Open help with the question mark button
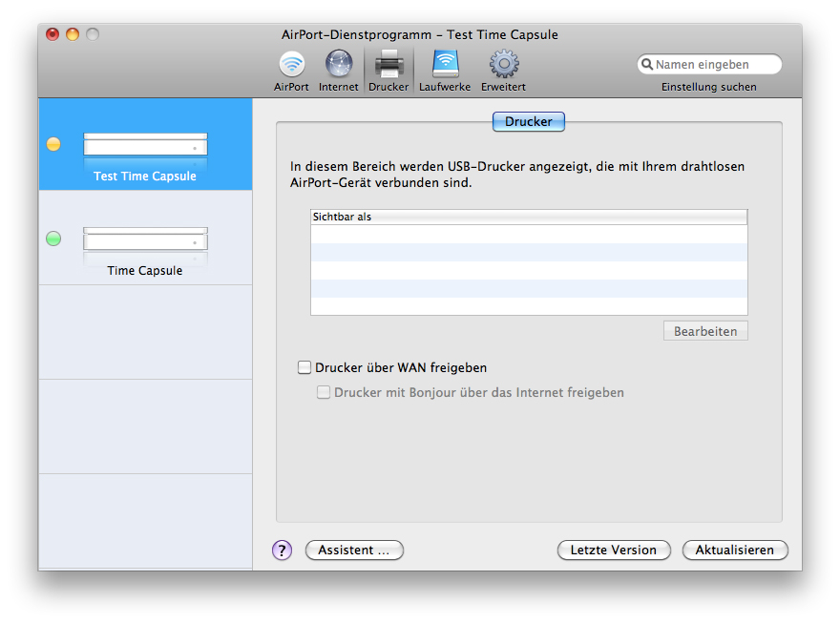 pyautogui.click(x=282, y=550)
